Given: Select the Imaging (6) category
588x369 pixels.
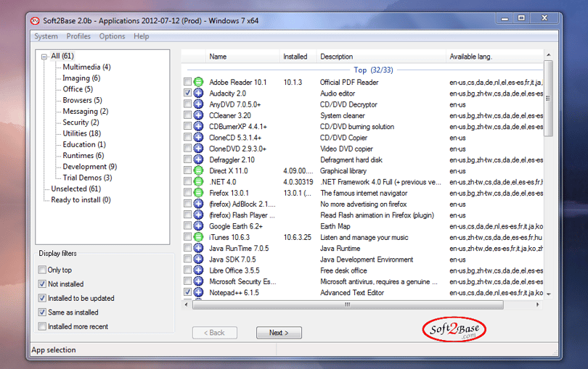Looking at the screenshot, I should [x=81, y=78].
